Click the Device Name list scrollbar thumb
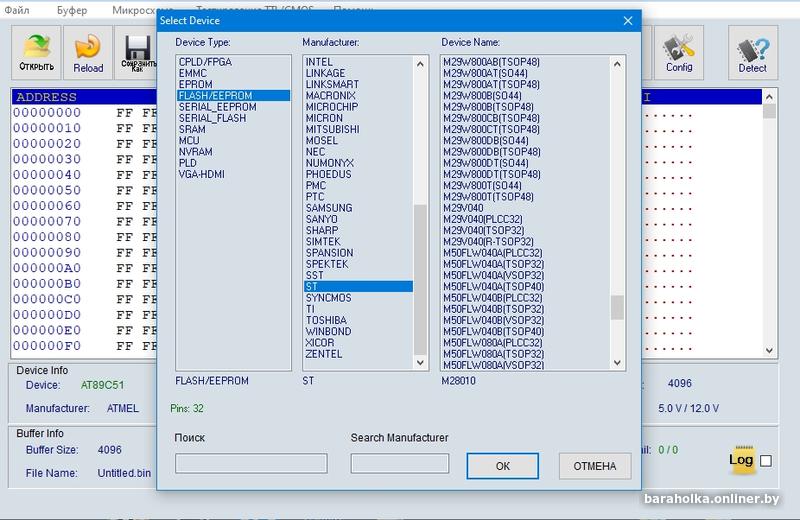Screen dimensions: 800x520 (617, 307)
